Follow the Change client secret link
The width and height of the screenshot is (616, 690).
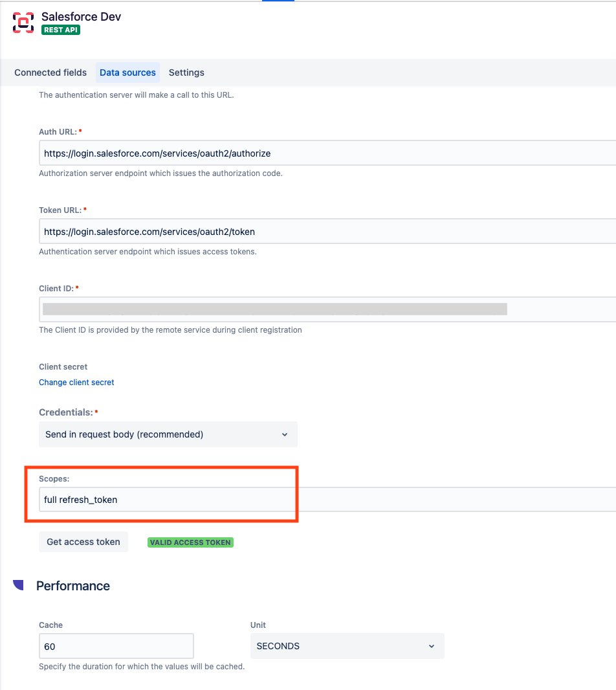[x=76, y=383]
